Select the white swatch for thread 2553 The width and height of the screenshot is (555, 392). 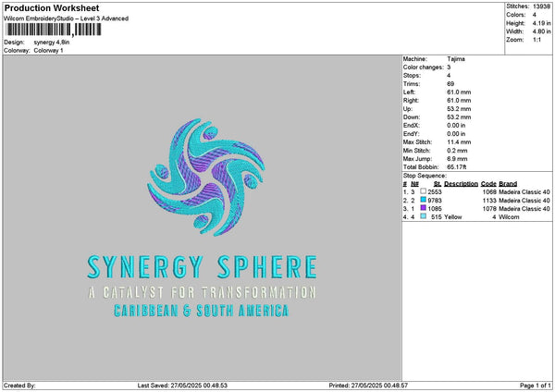point(424,191)
